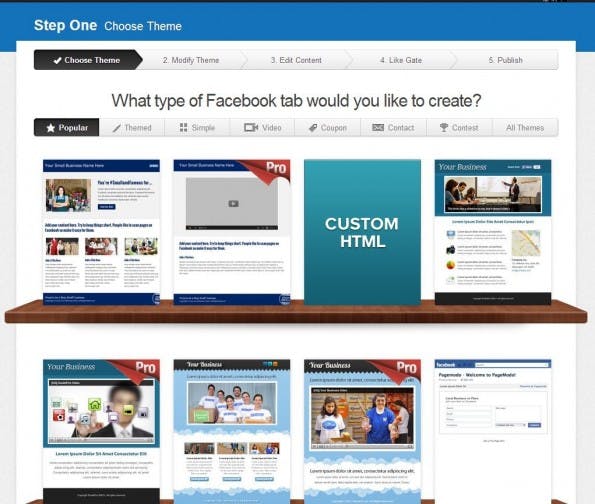Image resolution: width=595 pixels, height=504 pixels.
Task: Click the 'What type of Facebook tab' heading
Action: coord(296,101)
